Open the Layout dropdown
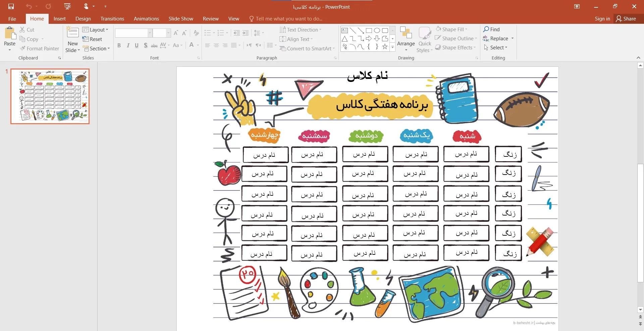This screenshot has width=644, height=331. 95,30
